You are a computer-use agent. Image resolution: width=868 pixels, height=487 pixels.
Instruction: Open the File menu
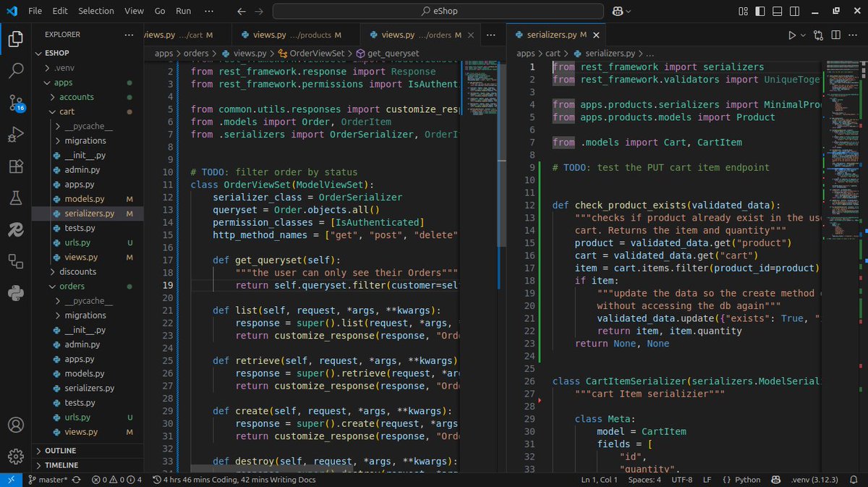(x=35, y=12)
